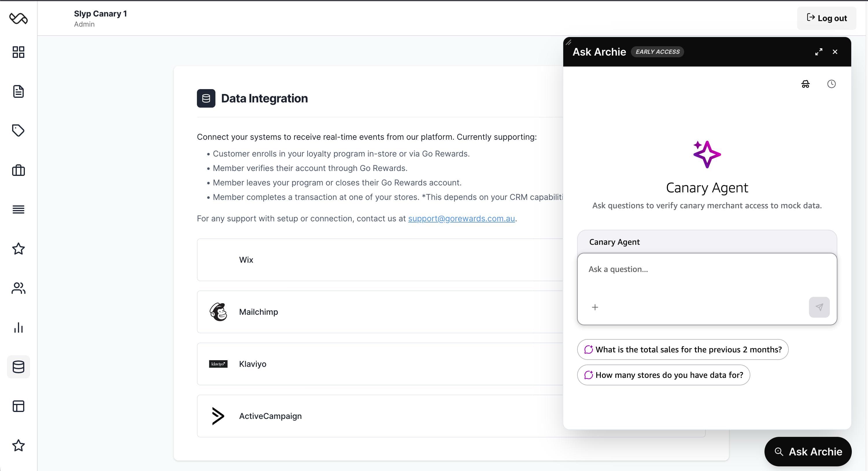Open the Klaviyo integration row
868x471 pixels.
pos(380,364)
